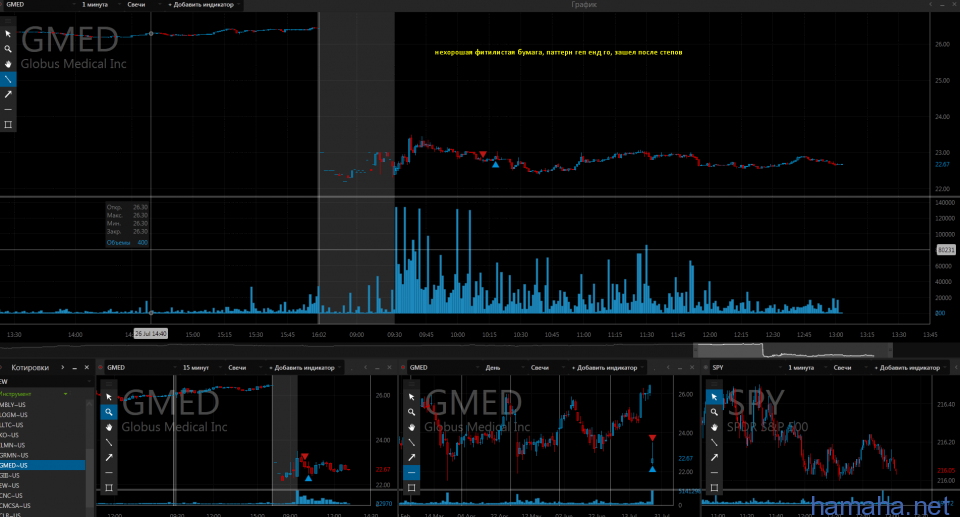The image size is (960, 517).
Task: Activate the pointer tool in daily GMED chart
Action: [x=411, y=397]
